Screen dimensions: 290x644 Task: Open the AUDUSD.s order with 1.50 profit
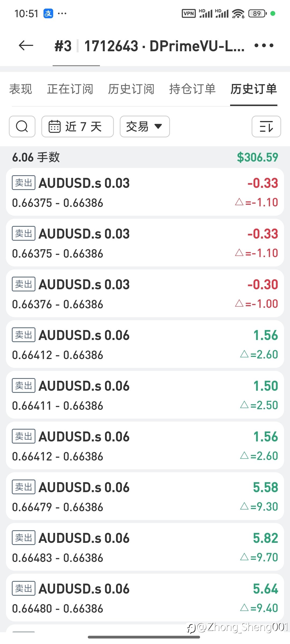[x=145, y=395]
